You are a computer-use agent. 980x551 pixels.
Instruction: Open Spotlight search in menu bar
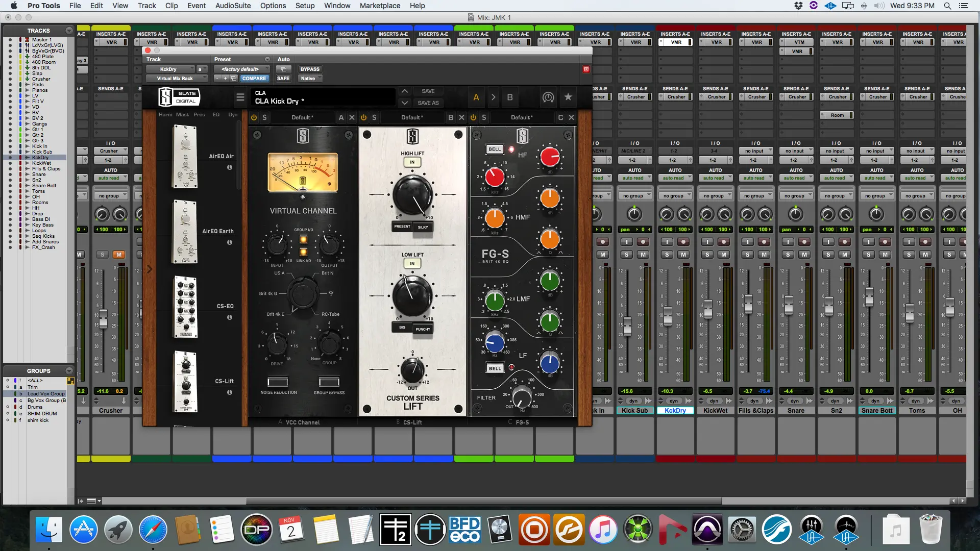pyautogui.click(x=947, y=6)
